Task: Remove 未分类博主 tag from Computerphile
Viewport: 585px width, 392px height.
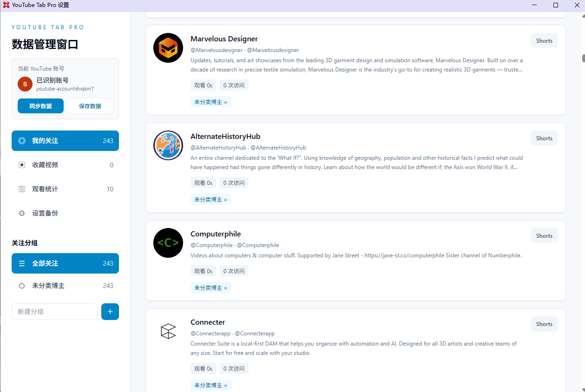Action: [226, 288]
